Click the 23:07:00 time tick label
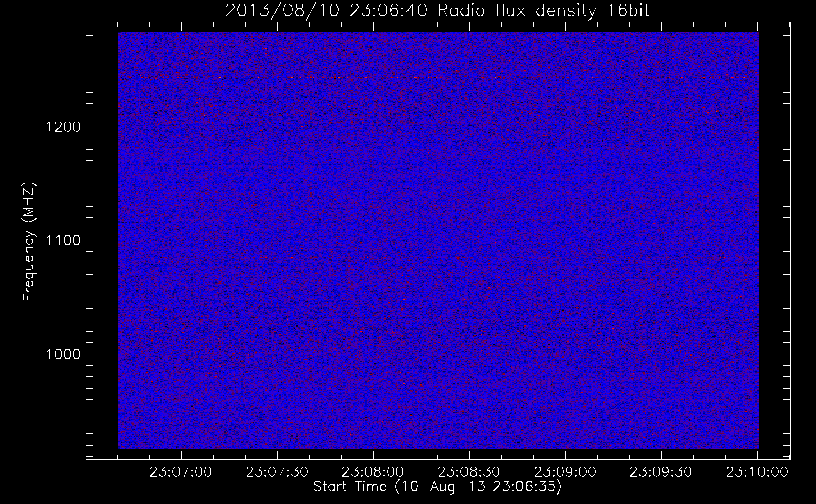The width and height of the screenshot is (816, 504). 181,472
